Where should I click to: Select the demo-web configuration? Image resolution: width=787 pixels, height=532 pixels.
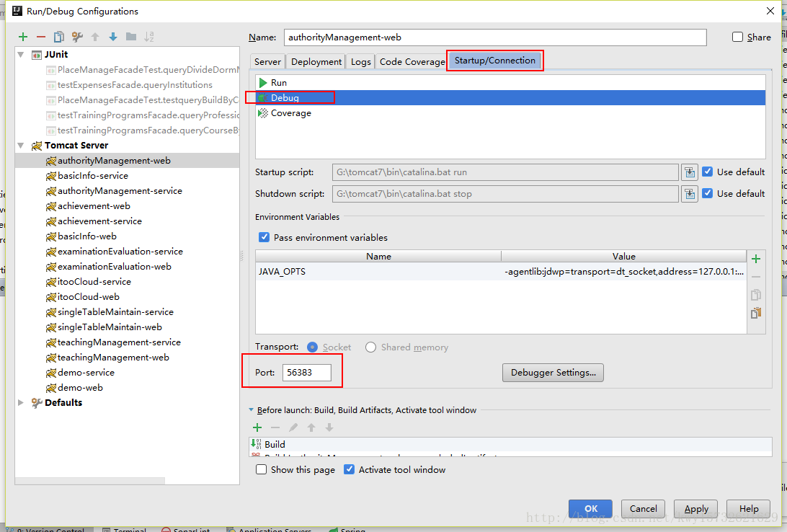(80, 387)
